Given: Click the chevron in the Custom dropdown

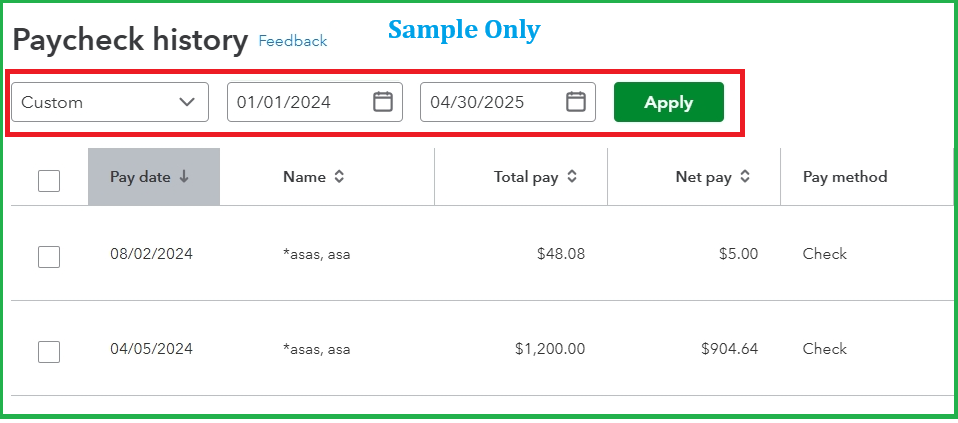Looking at the screenshot, I should (x=187, y=102).
